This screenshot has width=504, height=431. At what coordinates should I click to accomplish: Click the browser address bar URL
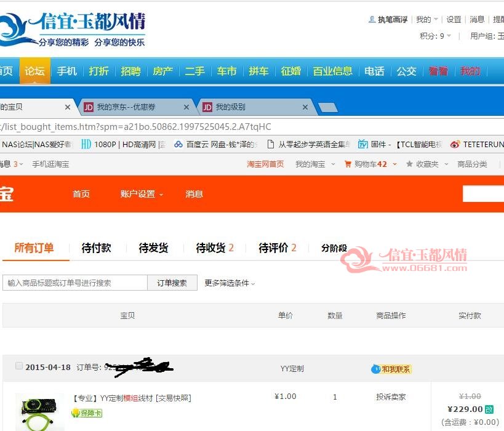tap(135, 127)
